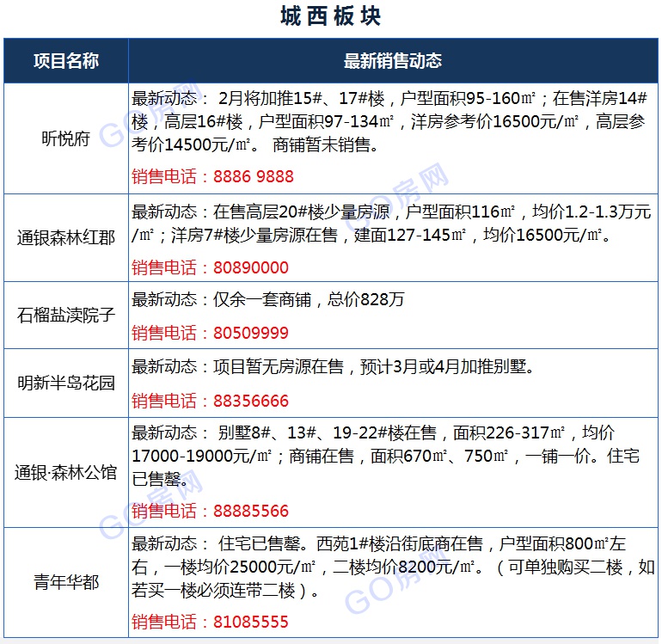Click the text 若买一楼必须连带二楼
The height and width of the screenshot is (644, 662).
(213, 590)
